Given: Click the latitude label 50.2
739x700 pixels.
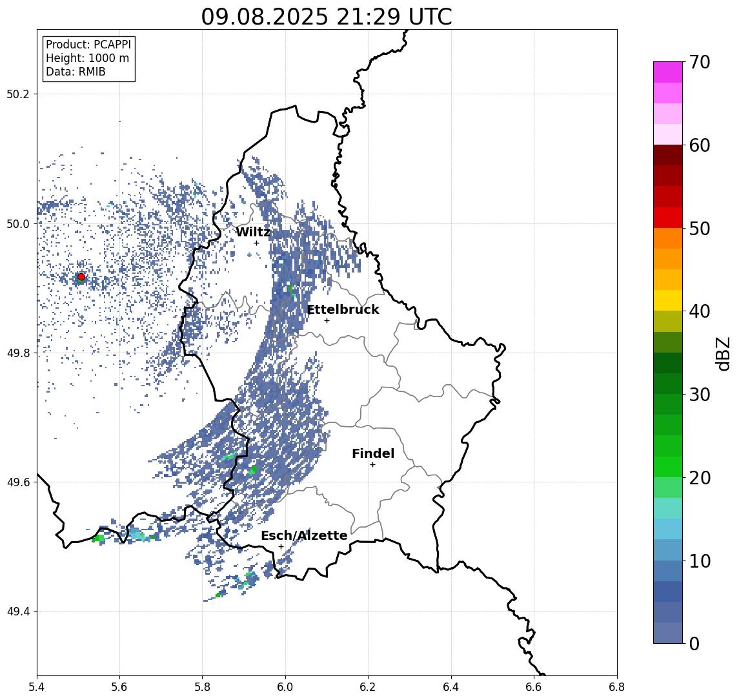Looking at the screenshot, I should point(18,94).
